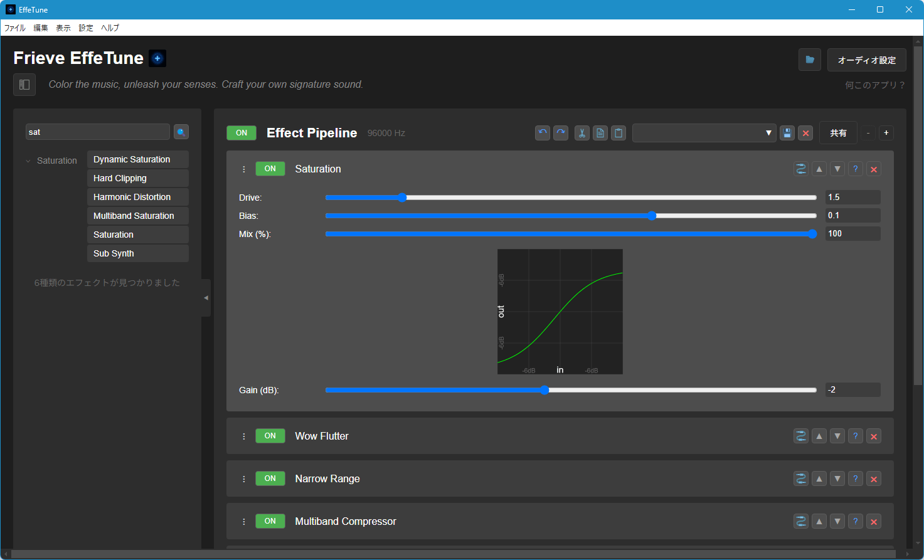This screenshot has width=924, height=560.
Task: Disable the Saturation effect
Action: 270,169
